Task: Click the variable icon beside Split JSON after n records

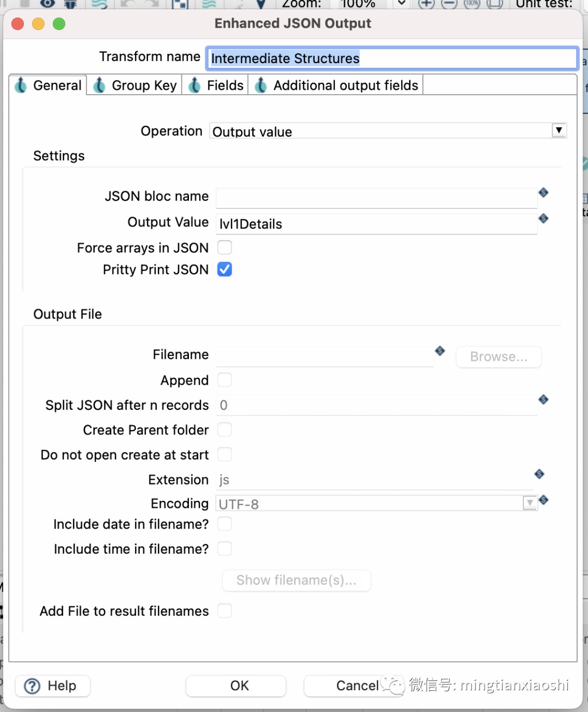Action: tap(543, 400)
